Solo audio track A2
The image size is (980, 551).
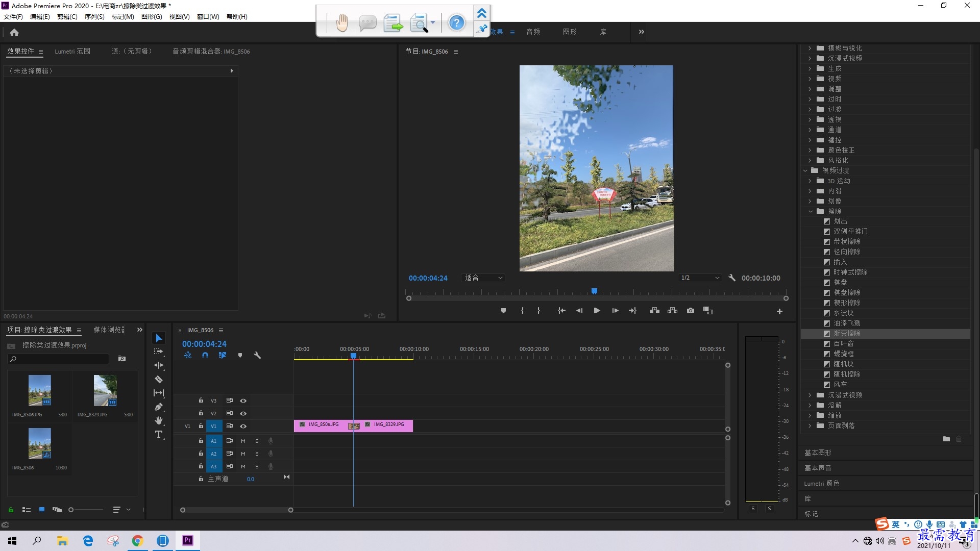(257, 454)
